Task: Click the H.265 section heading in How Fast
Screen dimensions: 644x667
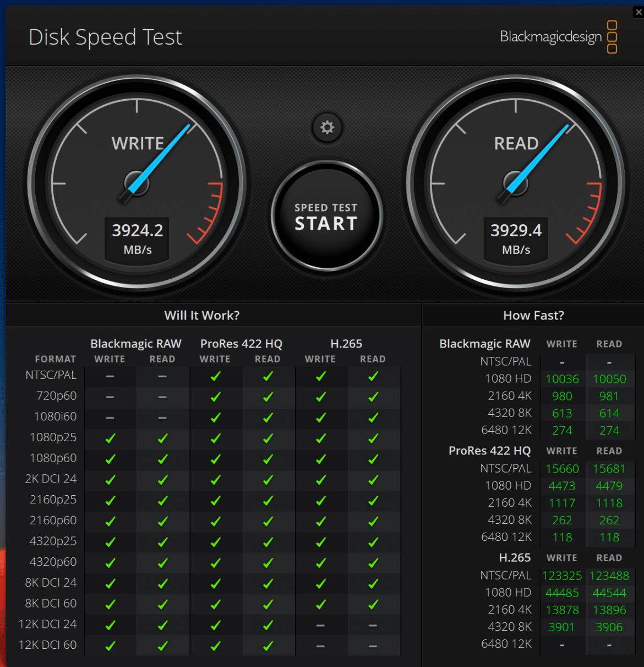Action: pyautogui.click(x=515, y=558)
